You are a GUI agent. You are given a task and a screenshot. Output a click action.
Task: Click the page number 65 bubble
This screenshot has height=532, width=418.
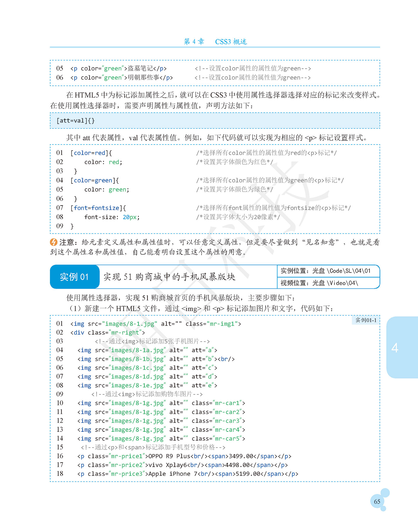[x=377, y=502]
